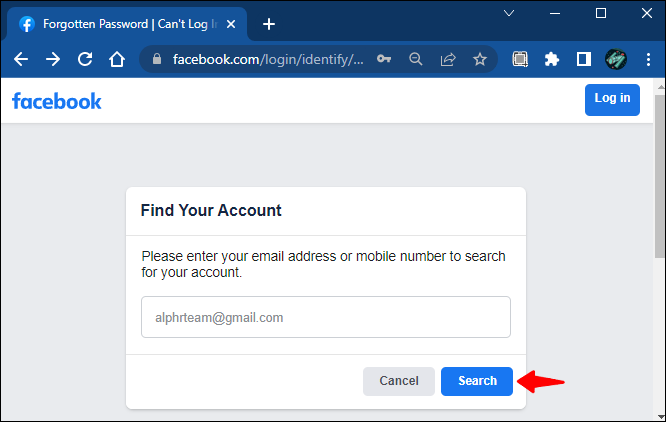Share this page using the share icon
Screen dimensions: 666x422
coord(448,59)
